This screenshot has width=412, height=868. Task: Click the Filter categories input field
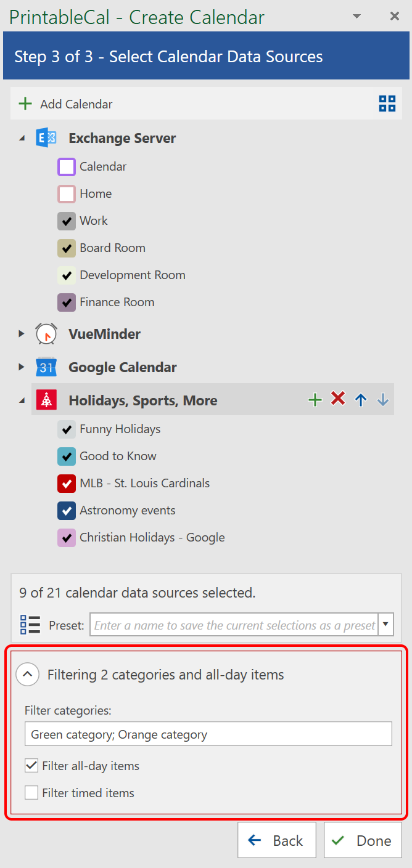click(x=208, y=734)
